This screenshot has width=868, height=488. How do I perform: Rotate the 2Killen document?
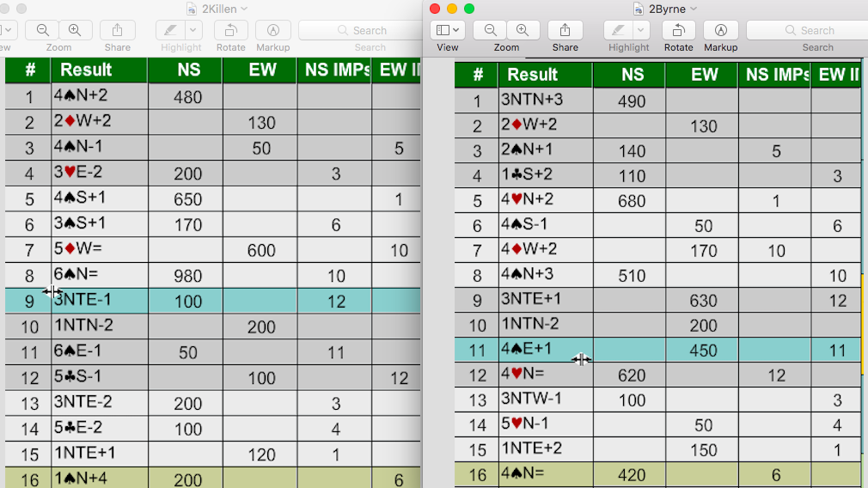pyautogui.click(x=231, y=30)
